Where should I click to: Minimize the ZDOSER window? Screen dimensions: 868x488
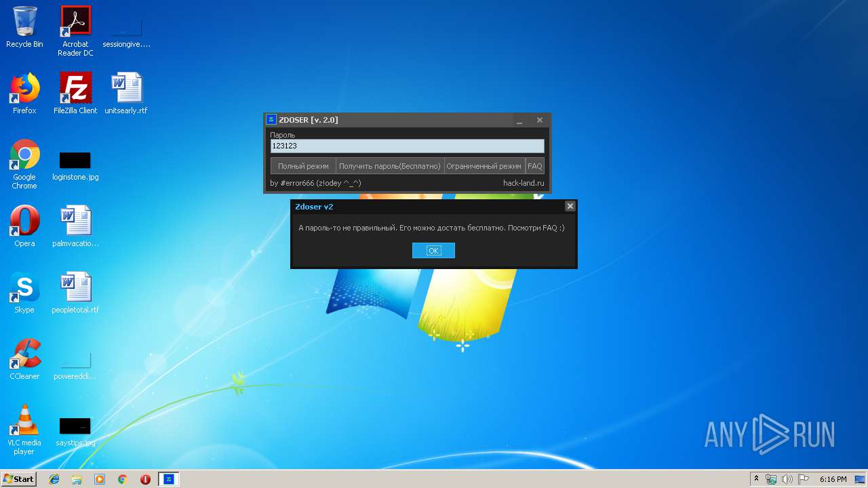coord(519,120)
